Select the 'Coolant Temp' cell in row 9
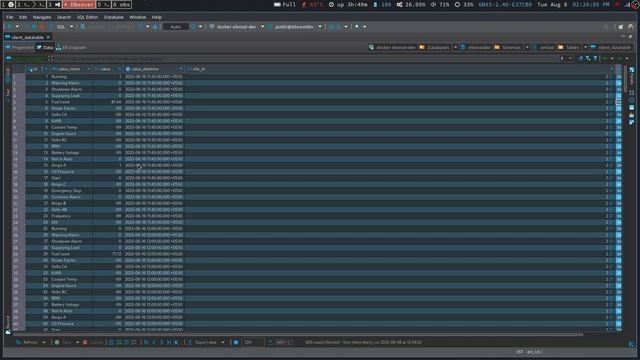This screenshot has height=360, width=640. click(x=71, y=127)
